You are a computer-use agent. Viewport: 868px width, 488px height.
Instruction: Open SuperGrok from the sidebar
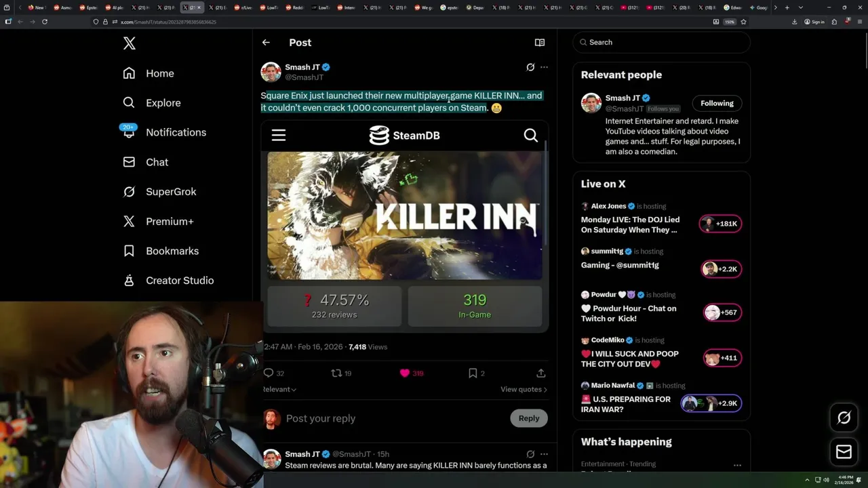[159, 192]
